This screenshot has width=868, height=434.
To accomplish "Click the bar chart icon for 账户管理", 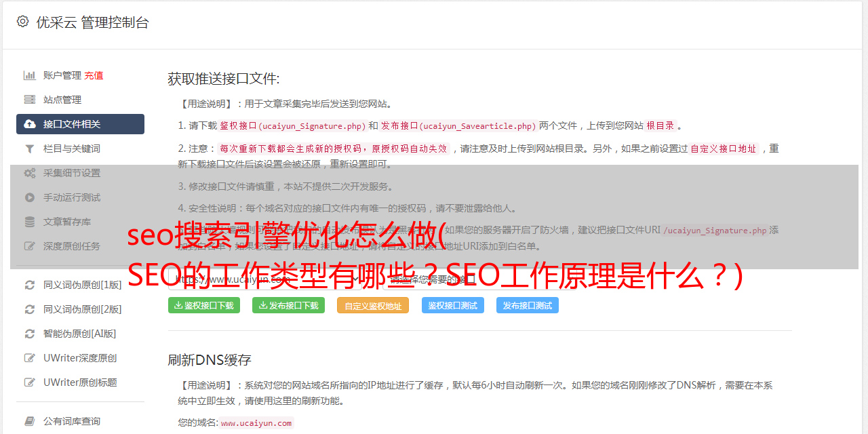I will (x=30, y=75).
